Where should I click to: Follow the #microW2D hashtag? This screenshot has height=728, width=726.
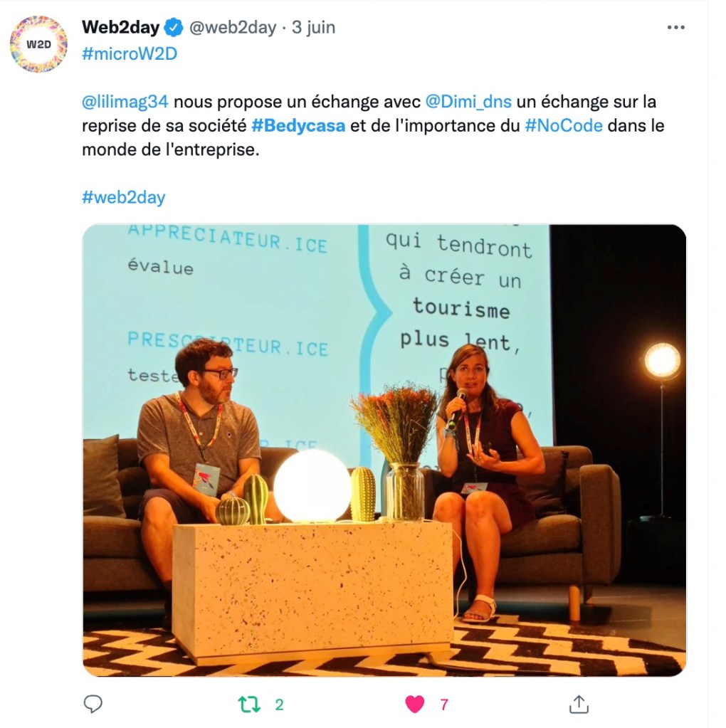[x=130, y=54]
